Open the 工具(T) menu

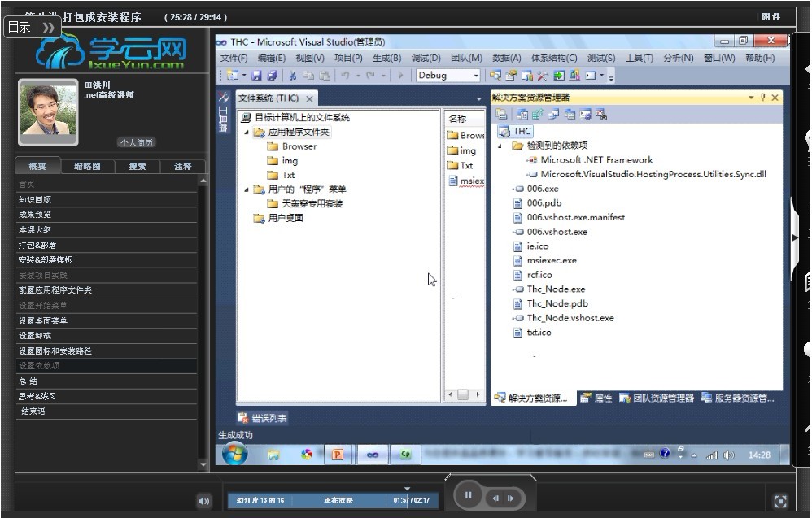pyautogui.click(x=639, y=58)
